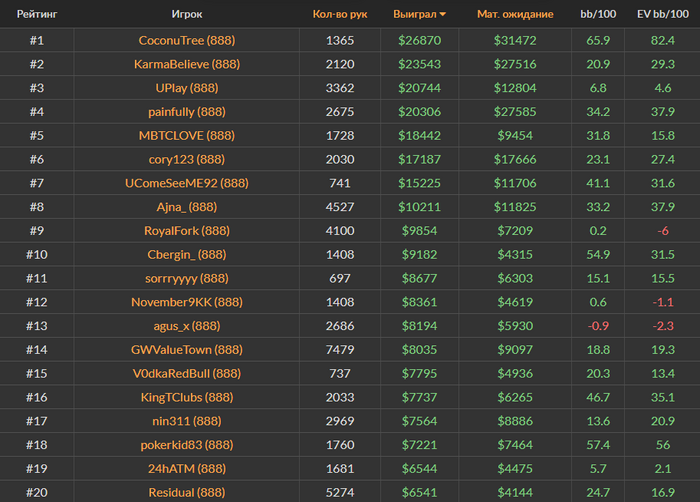Image resolution: width=700 pixels, height=502 pixels.
Task: Sort table by Кол-во рук column
Action: (340, 15)
